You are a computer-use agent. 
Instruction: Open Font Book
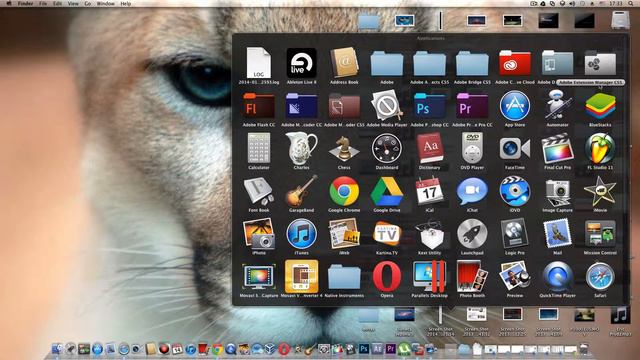point(259,192)
